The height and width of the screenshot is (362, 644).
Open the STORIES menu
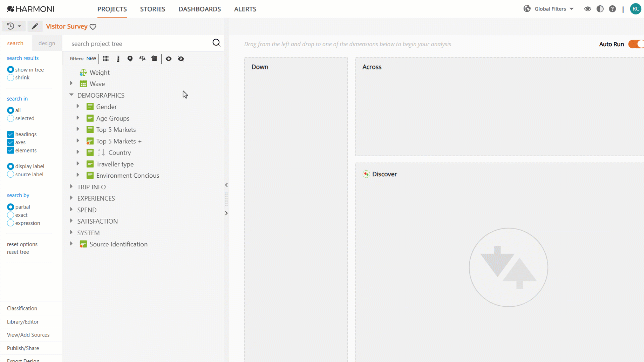coord(153,9)
